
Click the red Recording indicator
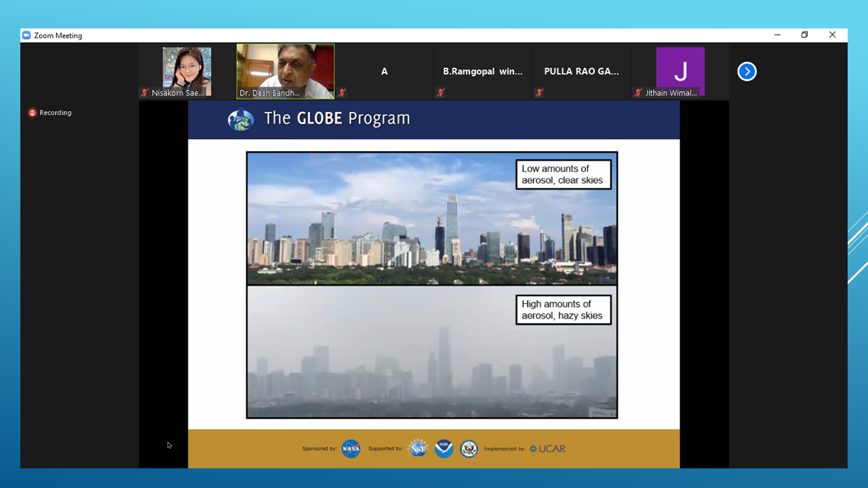click(32, 113)
